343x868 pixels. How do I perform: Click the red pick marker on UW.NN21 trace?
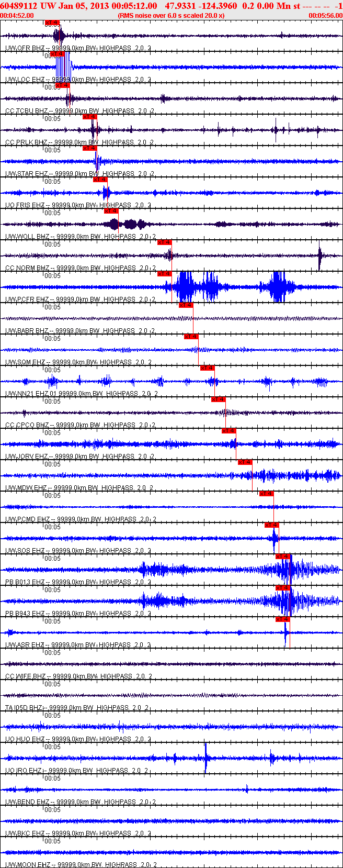[208, 368]
